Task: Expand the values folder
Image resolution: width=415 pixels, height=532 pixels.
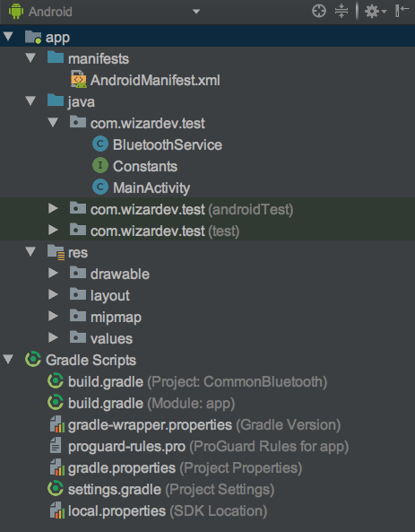Action: pyautogui.click(x=53, y=337)
